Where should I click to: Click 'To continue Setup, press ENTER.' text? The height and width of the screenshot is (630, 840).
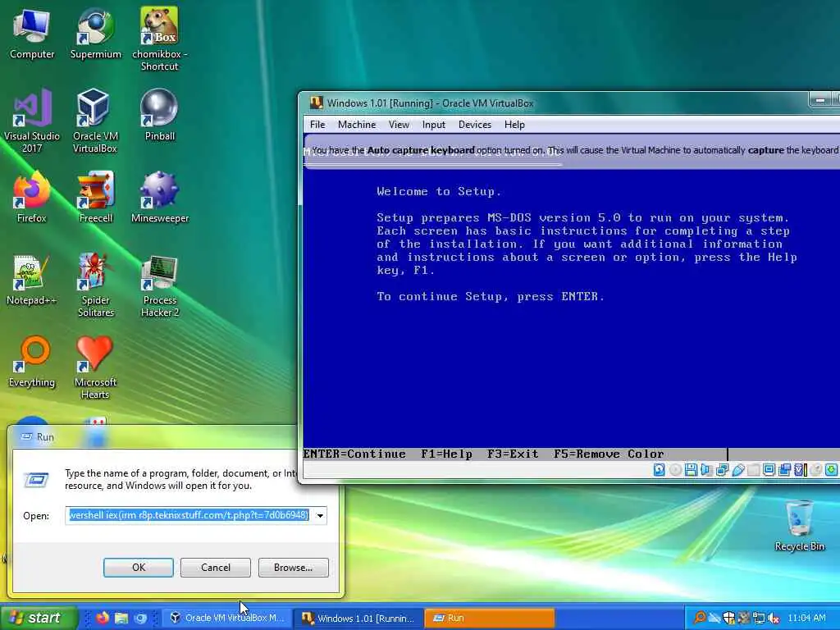(491, 296)
